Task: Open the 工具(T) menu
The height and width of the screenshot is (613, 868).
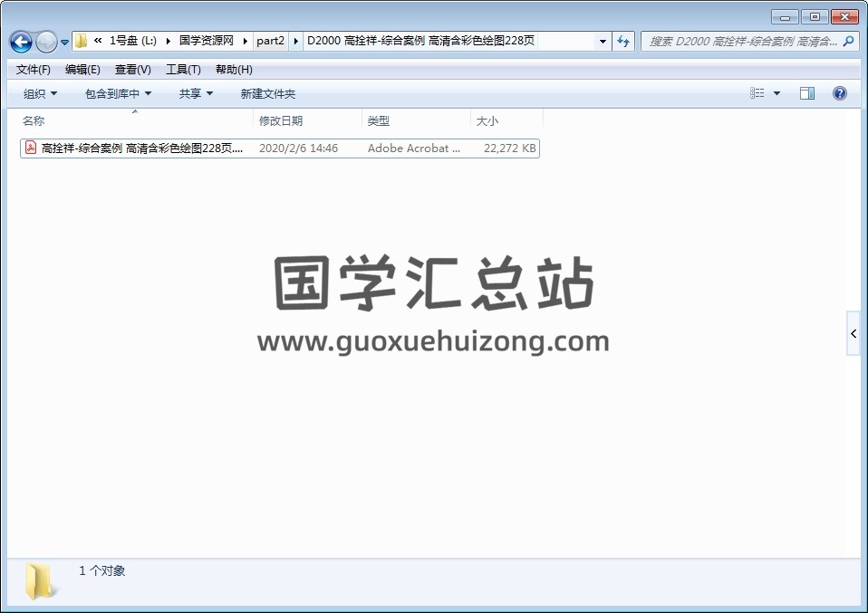Action: pyautogui.click(x=183, y=69)
